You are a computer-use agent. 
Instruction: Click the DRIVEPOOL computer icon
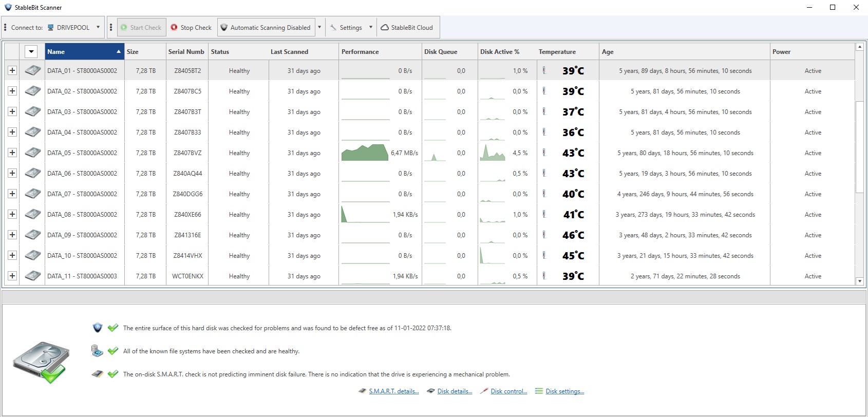(x=51, y=28)
